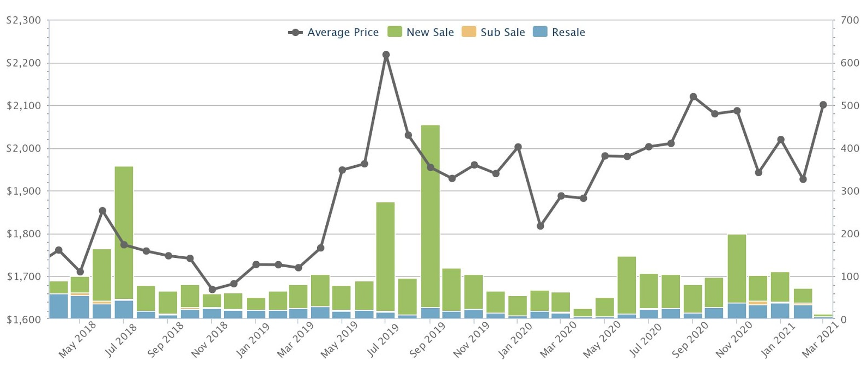
Task: Click the Jan 2020 x-axis label
Action: [515, 340]
